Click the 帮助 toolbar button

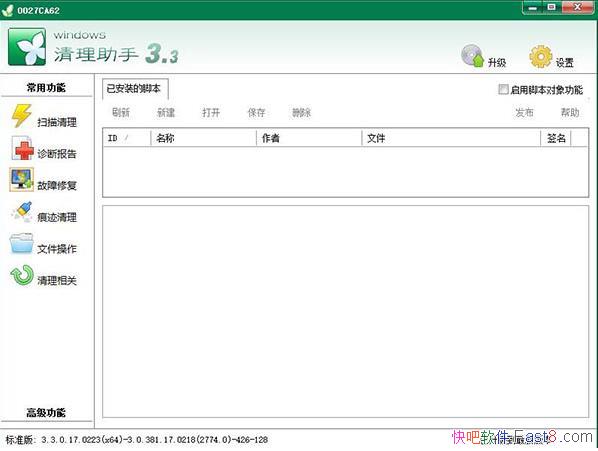[570, 112]
